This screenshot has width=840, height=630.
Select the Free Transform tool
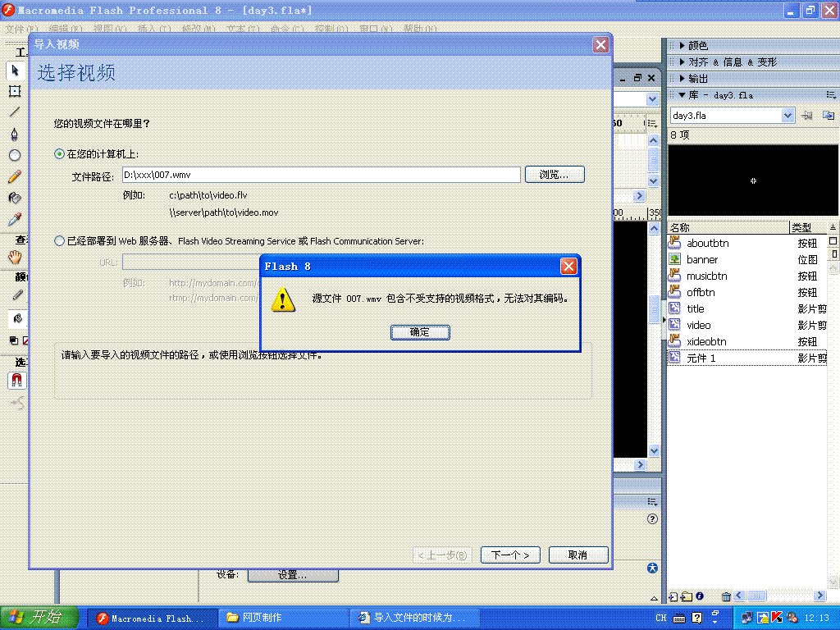[15, 91]
